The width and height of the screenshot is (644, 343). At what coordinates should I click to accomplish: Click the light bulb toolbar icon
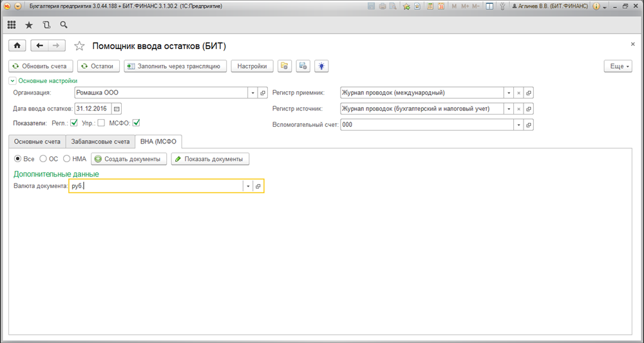[x=321, y=66]
